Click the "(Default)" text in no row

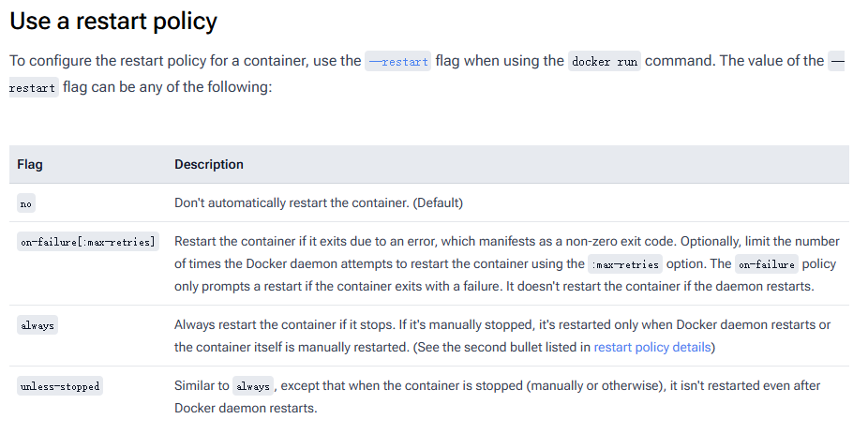click(438, 202)
